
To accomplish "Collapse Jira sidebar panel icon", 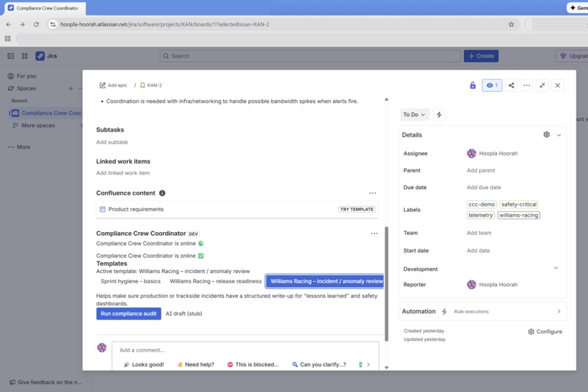I will 10,56.
